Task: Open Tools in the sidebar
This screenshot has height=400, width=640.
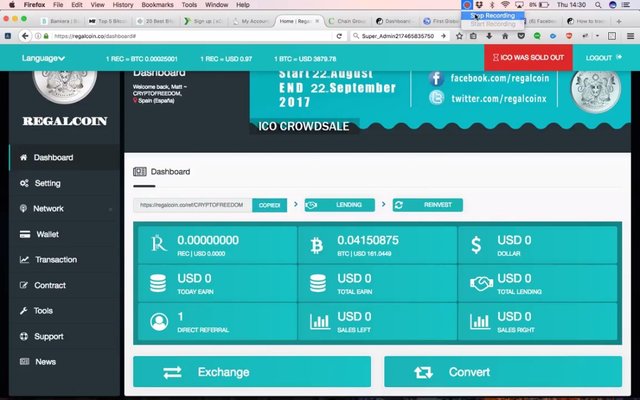Action: point(64,311)
